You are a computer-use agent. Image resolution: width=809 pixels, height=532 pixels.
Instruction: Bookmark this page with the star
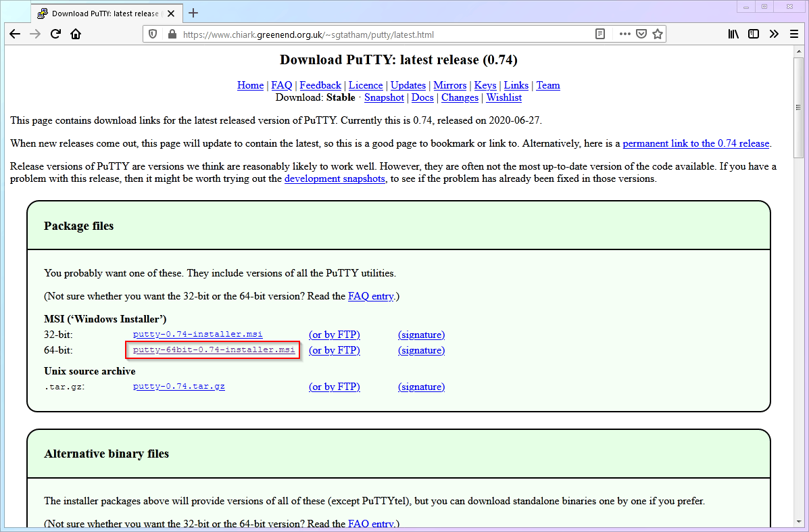click(x=657, y=34)
